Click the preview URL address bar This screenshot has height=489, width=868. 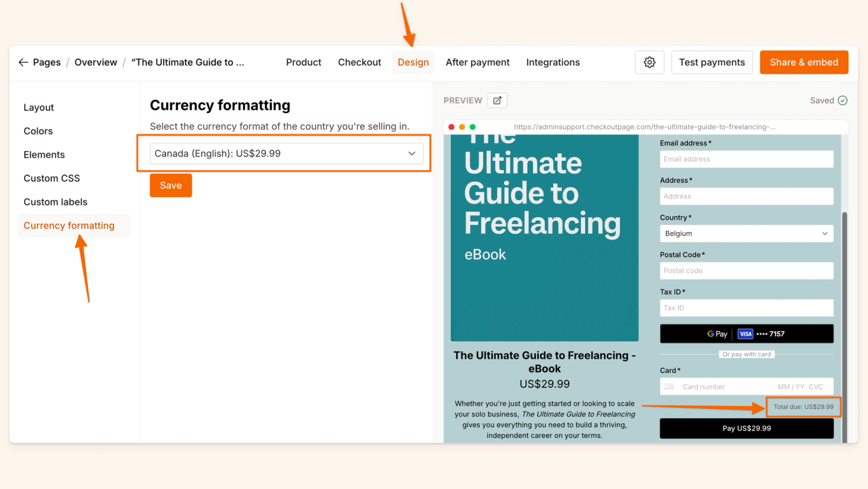(x=645, y=127)
